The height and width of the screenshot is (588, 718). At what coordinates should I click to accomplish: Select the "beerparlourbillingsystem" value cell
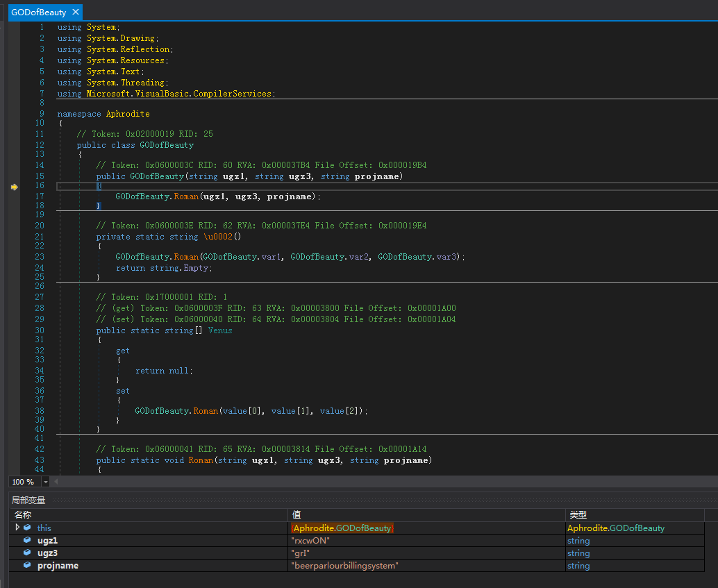(344, 566)
